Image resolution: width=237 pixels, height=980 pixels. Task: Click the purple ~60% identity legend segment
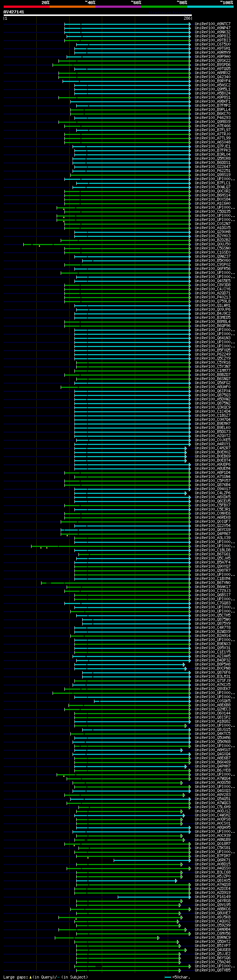[118, 6]
